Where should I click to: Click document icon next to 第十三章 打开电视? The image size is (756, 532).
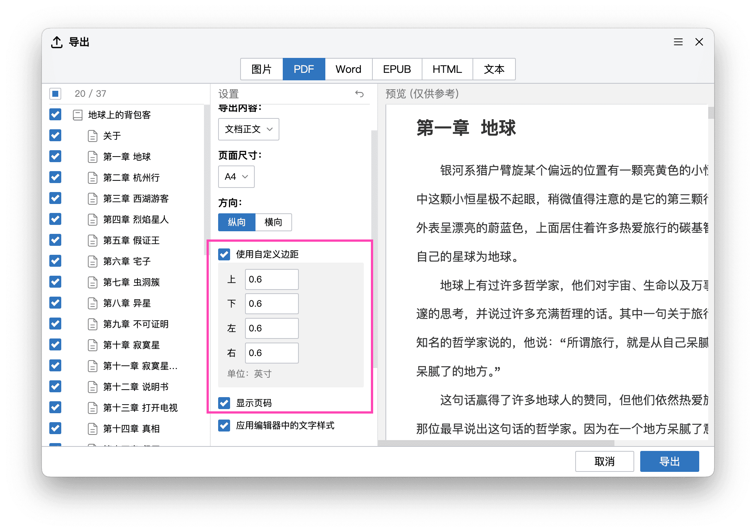[x=93, y=408]
